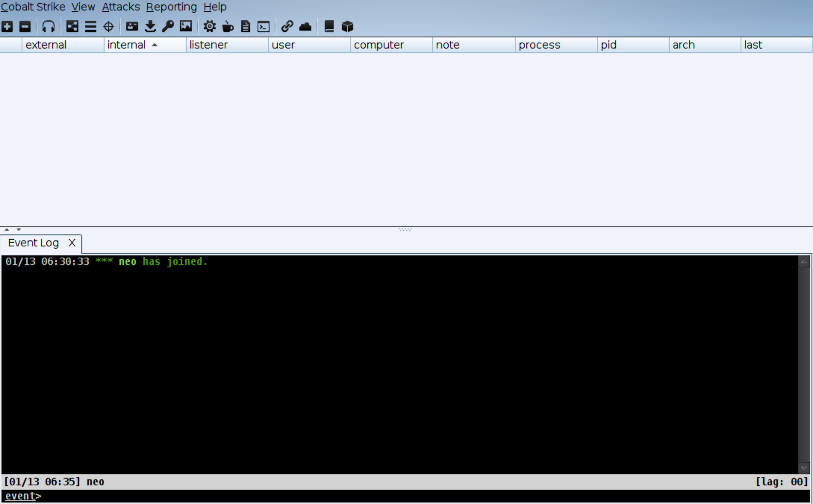The image size is (813, 504).
Task: Collapse top pane with divider up arrow
Action: point(7,230)
